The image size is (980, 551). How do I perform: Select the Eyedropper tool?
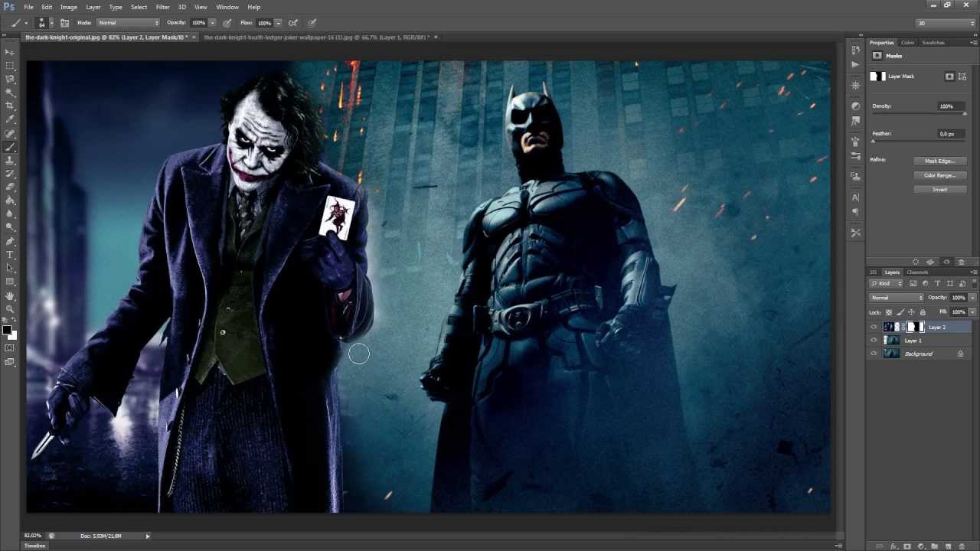(10, 119)
